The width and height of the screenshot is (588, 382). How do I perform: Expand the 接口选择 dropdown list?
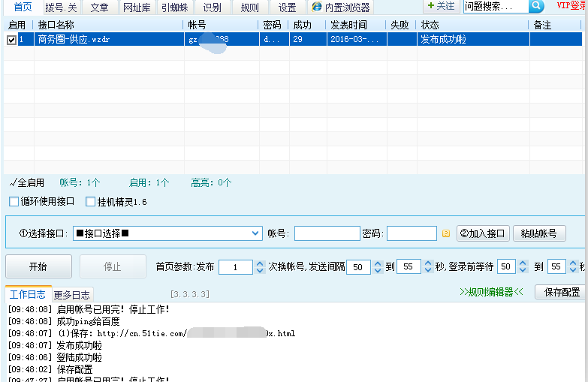(x=255, y=233)
